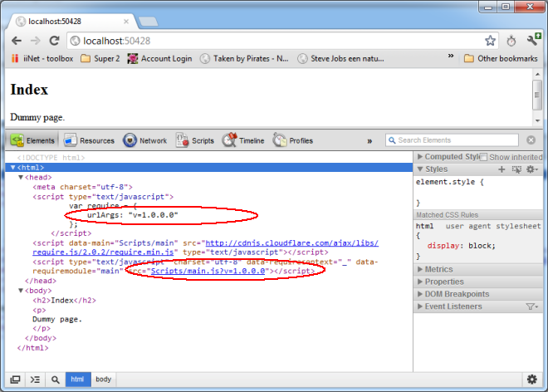Select html in the breadcrumb bar
The height and width of the screenshot is (392, 548).
coord(77,379)
